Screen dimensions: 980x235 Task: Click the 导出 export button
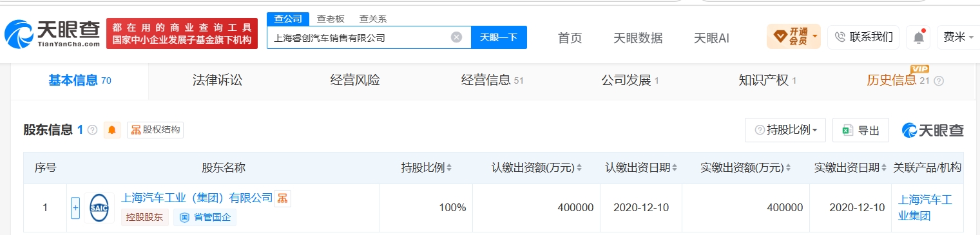tap(861, 130)
